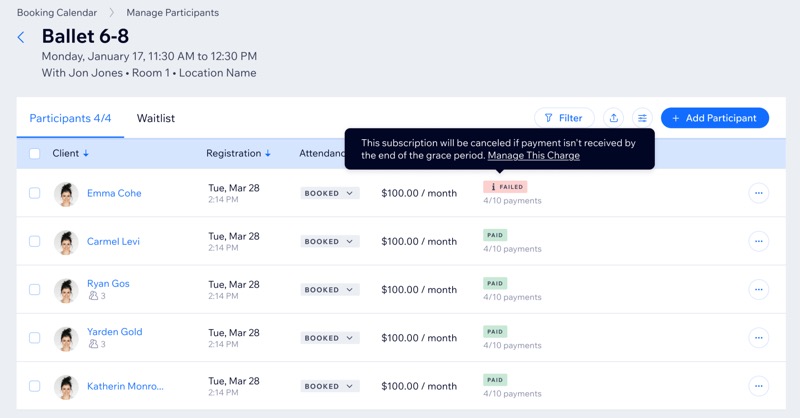Click the info icon on FAILED badge

(493, 187)
